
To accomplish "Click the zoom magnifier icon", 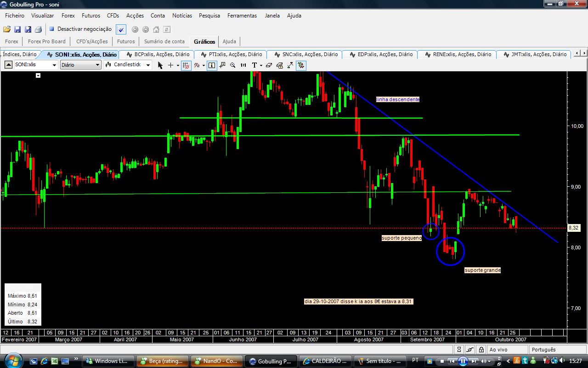I will point(233,65).
